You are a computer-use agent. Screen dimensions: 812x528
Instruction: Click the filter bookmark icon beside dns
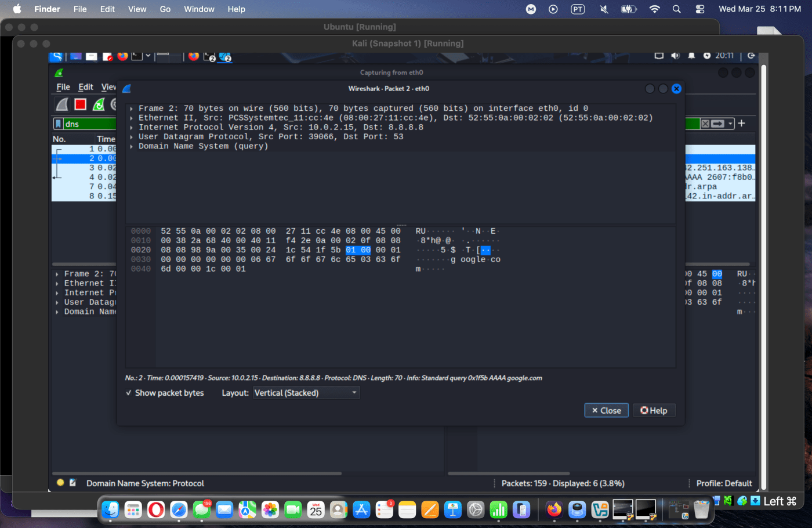click(x=58, y=124)
